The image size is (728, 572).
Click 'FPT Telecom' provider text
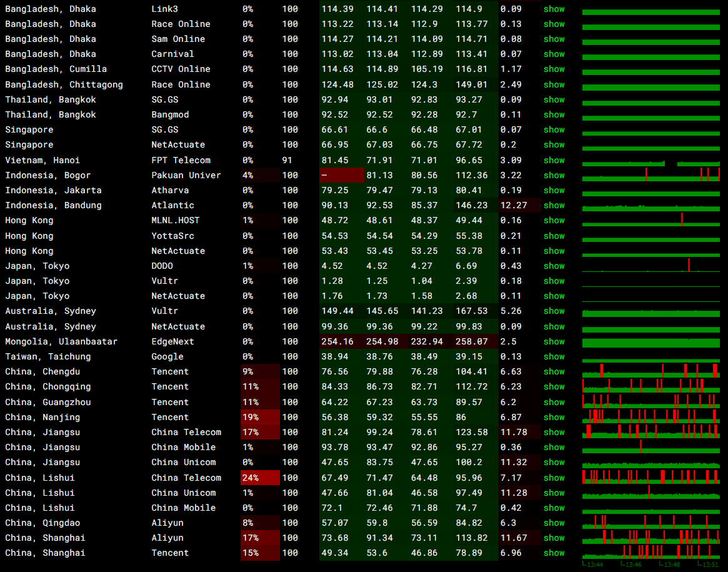coord(181,160)
